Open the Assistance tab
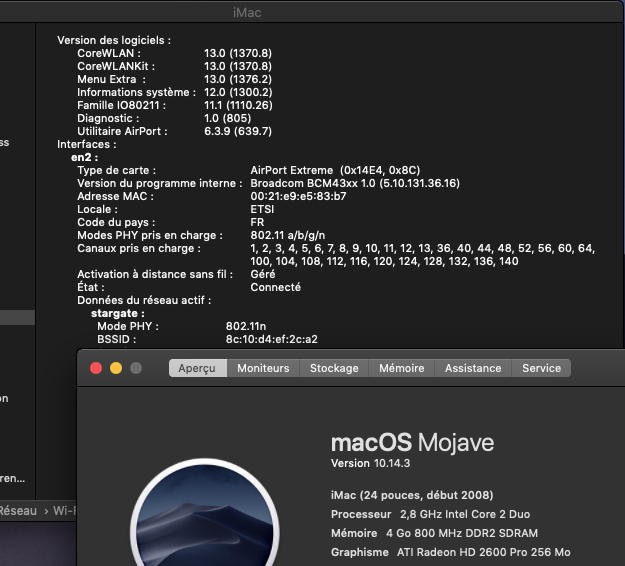Viewport: 625px width, 566px height. tap(473, 368)
